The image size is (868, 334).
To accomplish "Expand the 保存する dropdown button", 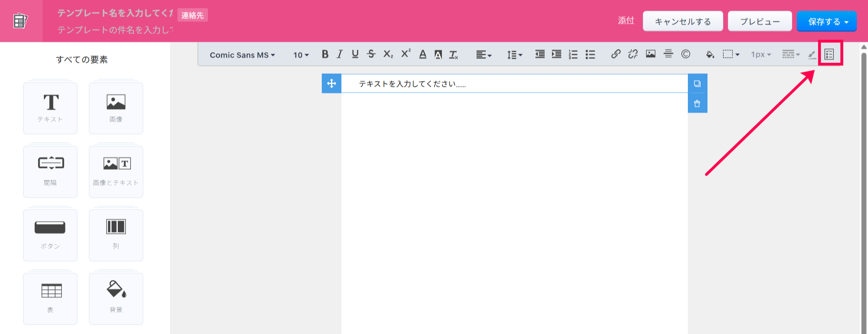I will (846, 22).
